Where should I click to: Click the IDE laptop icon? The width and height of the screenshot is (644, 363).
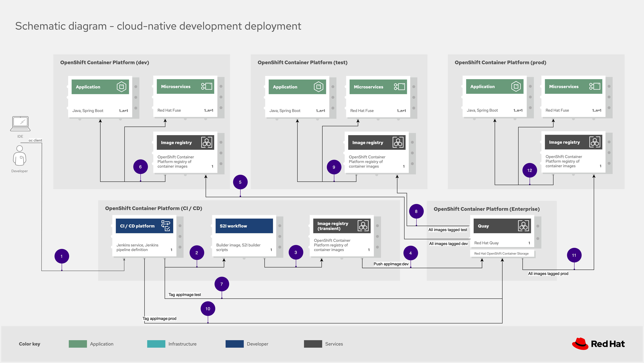pyautogui.click(x=20, y=124)
